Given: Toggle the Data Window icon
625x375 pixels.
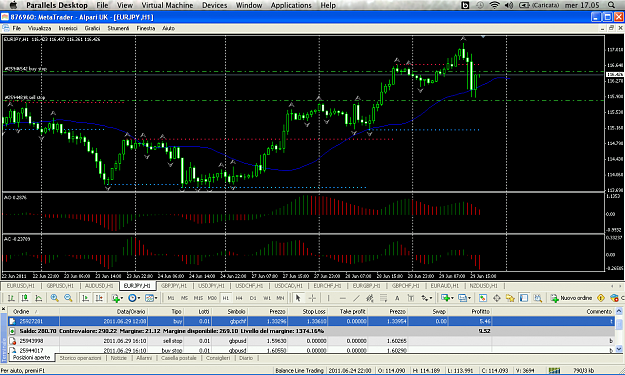Looking at the screenshot, I should (497, 298).
